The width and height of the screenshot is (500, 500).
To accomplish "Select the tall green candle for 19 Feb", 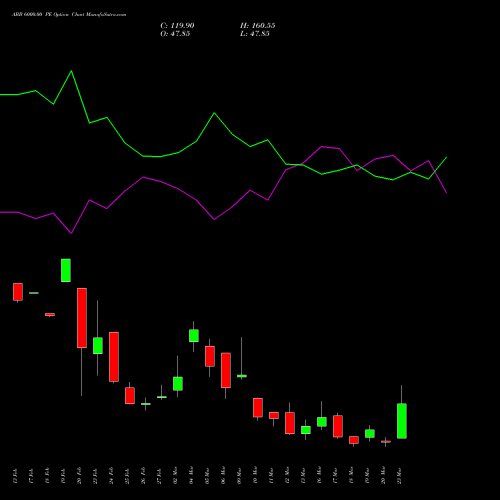I will (66, 270).
